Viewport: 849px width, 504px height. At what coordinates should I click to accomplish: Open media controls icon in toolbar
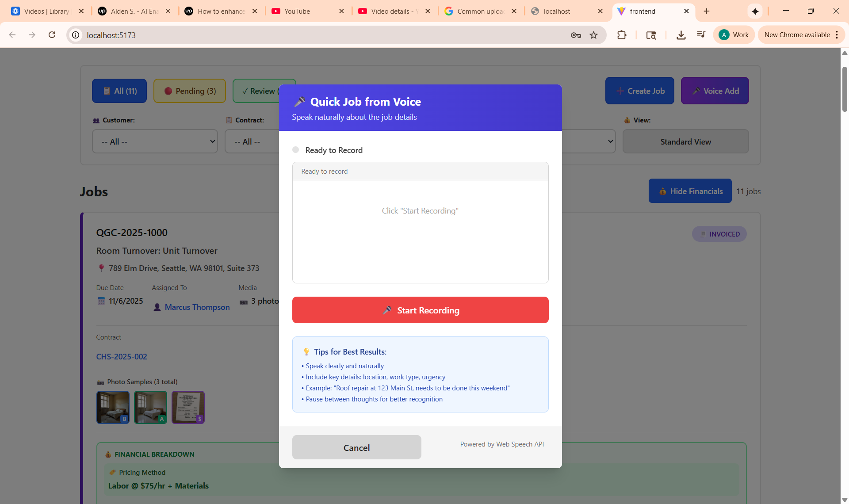(701, 35)
